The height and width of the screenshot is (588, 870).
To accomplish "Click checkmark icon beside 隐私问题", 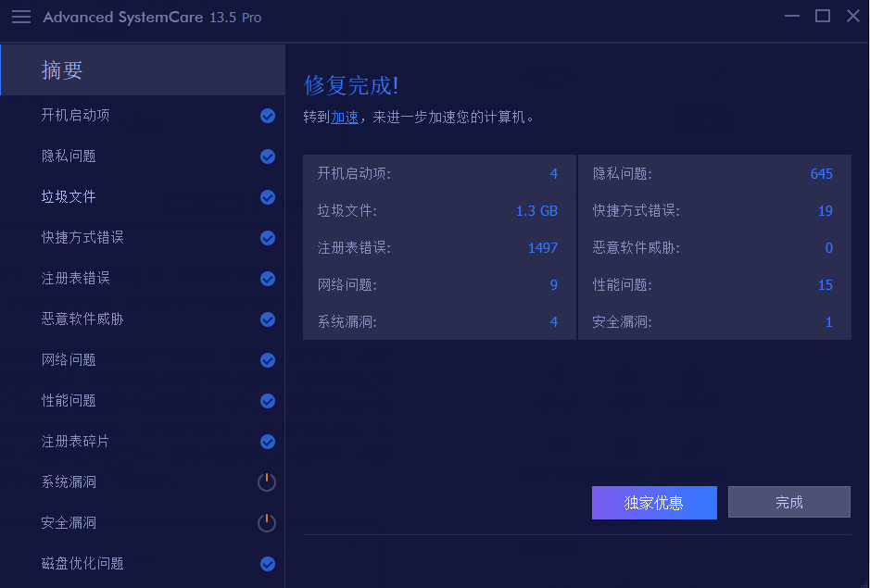I will pos(268,156).
